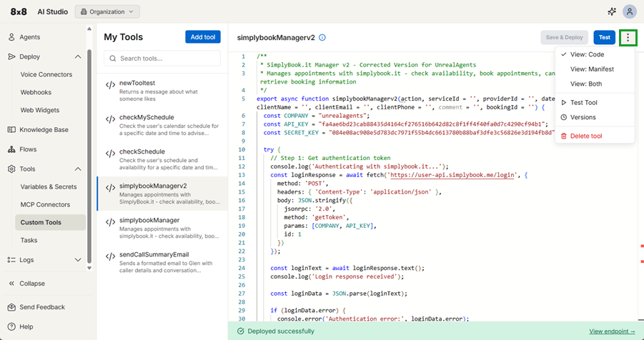Click the checkMySchedule tool description text
644x340 pixels.
tap(169, 129)
